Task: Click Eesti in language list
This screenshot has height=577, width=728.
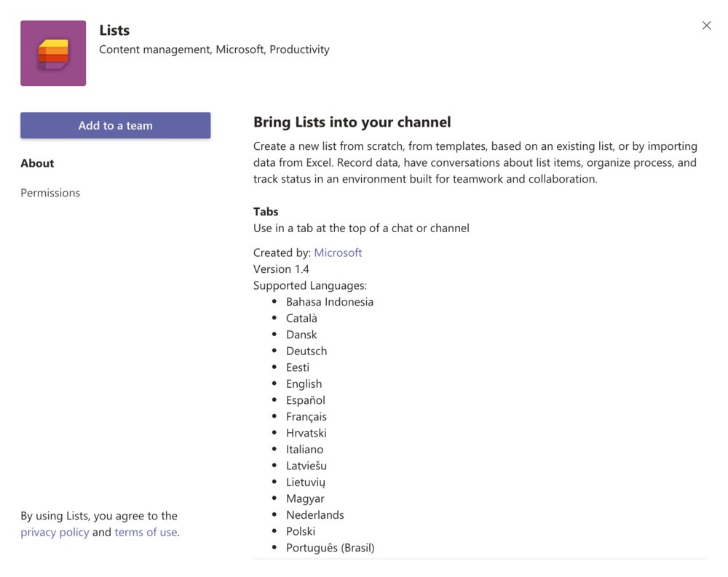Action: pos(298,367)
